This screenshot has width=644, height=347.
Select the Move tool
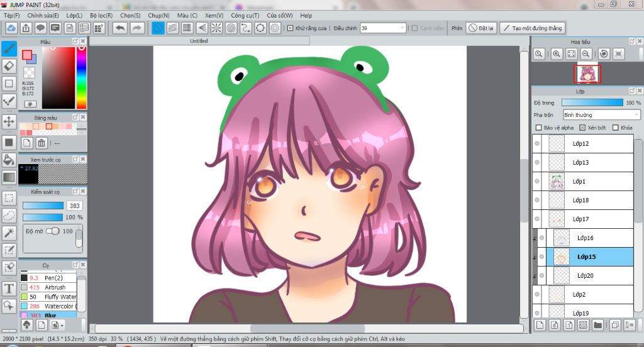coord(9,121)
